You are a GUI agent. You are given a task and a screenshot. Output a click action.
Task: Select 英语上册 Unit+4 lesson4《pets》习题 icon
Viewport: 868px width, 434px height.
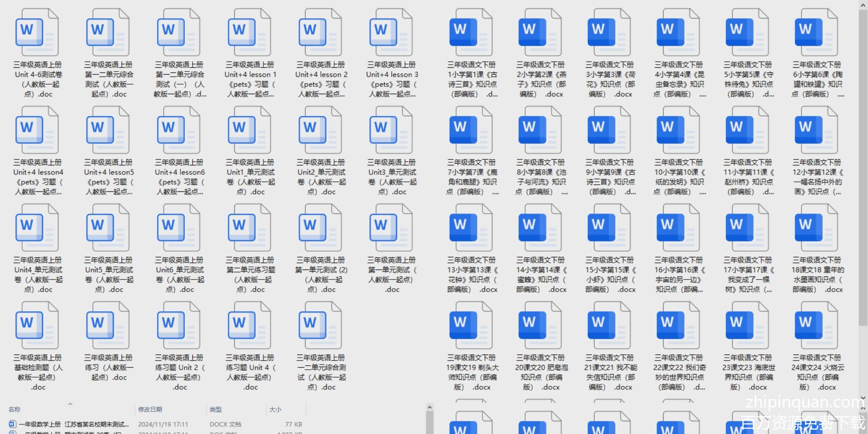tap(37, 130)
